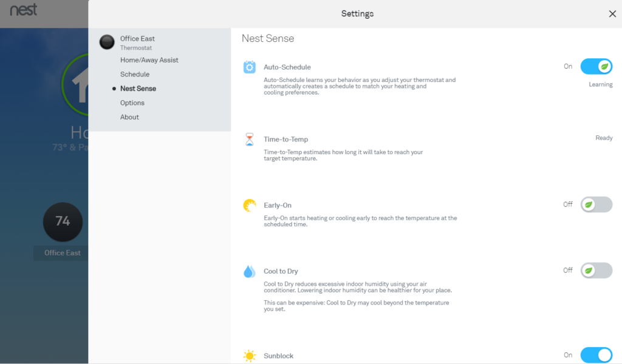Click the Auto-Schedule On label
Image resolution: width=622 pixels, height=364 pixels.
(568, 67)
